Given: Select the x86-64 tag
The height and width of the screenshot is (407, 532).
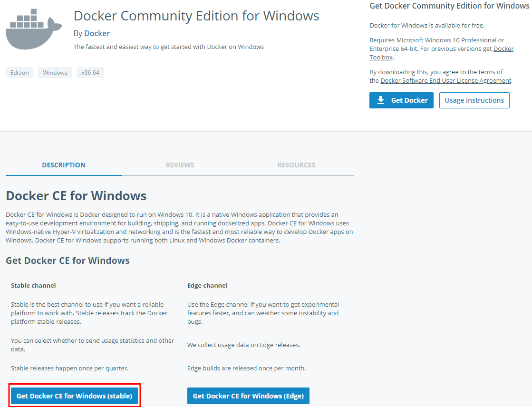Looking at the screenshot, I should point(90,73).
